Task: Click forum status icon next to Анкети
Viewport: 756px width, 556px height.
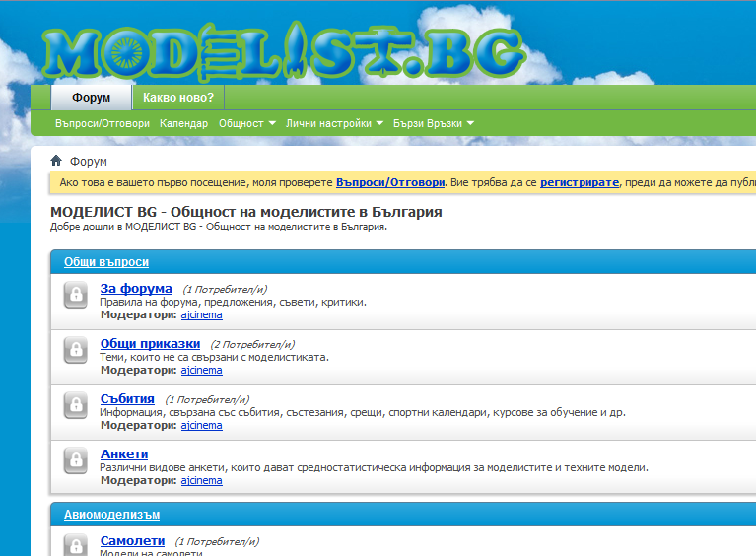Action: 76,461
